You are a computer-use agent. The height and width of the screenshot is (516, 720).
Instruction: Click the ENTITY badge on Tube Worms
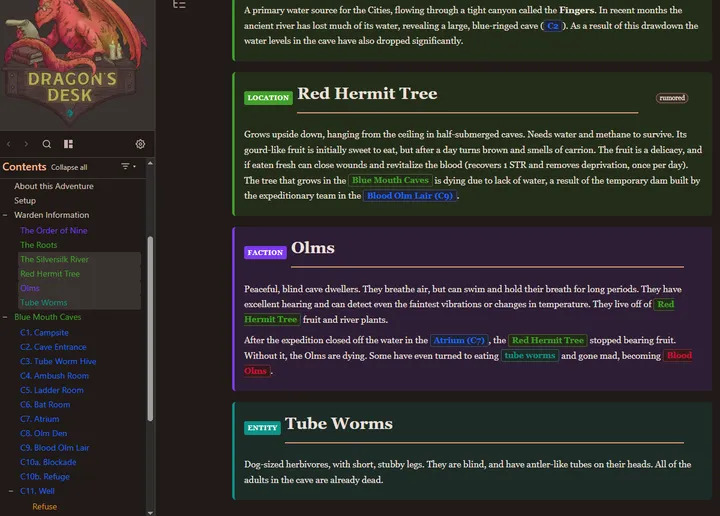[x=262, y=428]
